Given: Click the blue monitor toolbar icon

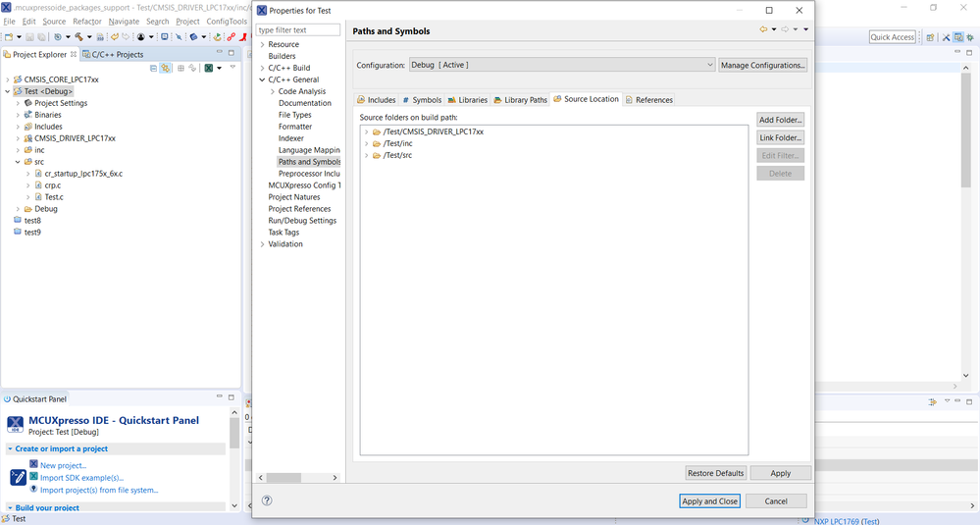Looking at the screenshot, I should coord(165,37).
